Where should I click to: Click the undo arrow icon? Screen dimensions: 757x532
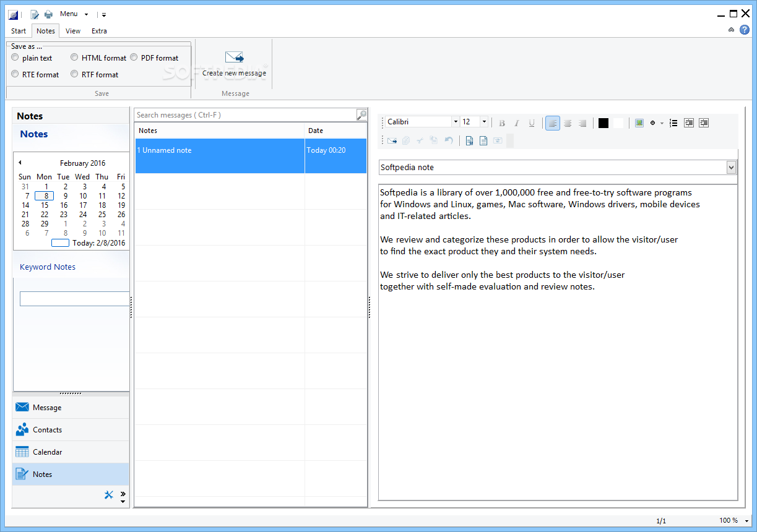click(x=449, y=140)
